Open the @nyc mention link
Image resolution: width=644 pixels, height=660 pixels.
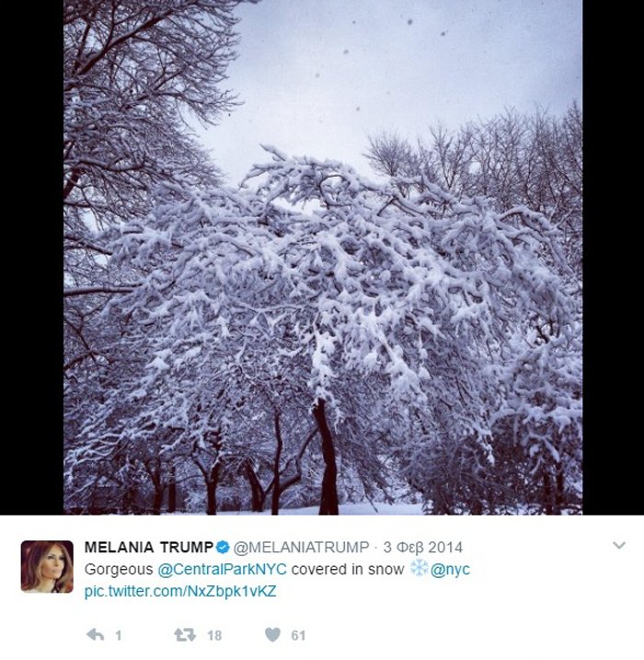tap(450, 569)
